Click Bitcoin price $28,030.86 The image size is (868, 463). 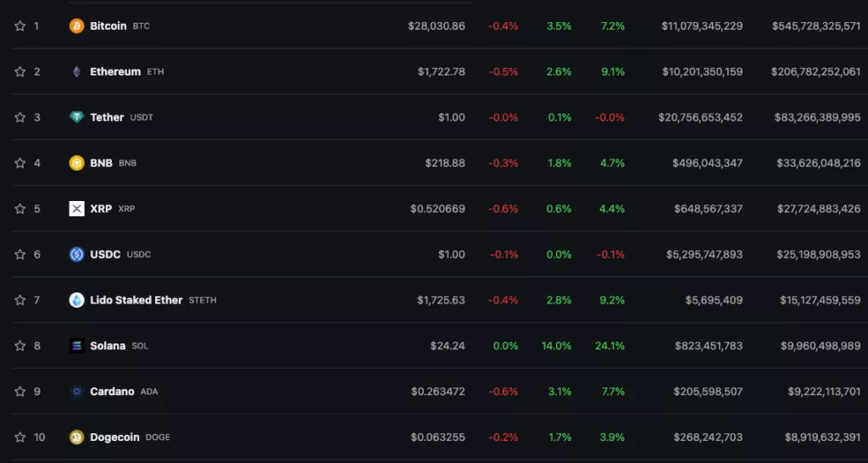click(x=437, y=26)
